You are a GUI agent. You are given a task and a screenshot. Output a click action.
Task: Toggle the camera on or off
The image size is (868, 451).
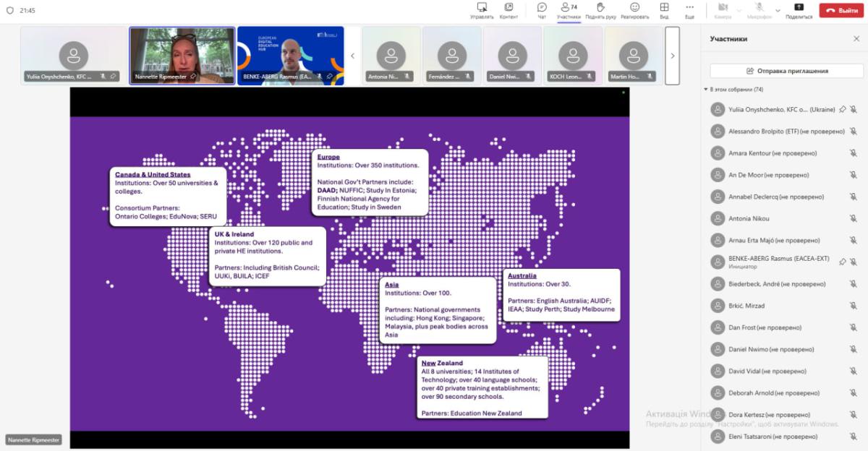pyautogui.click(x=723, y=10)
